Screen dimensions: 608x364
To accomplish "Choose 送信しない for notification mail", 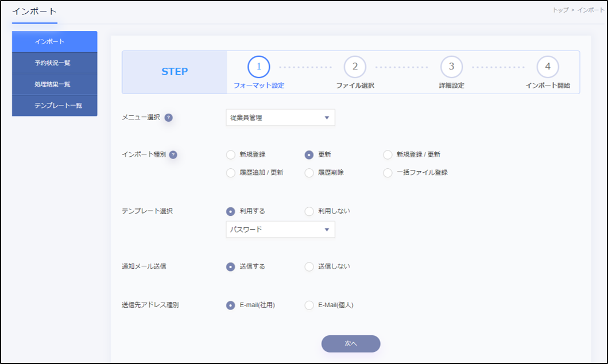I will point(309,266).
